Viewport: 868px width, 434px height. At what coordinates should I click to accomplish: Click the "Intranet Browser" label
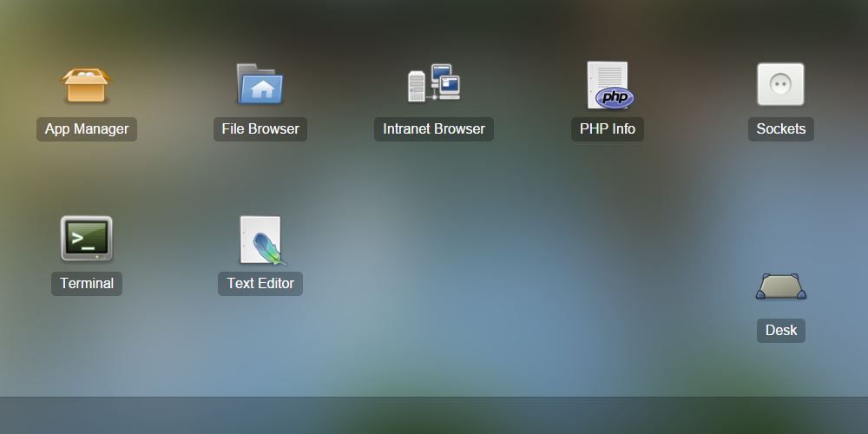point(434,129)
